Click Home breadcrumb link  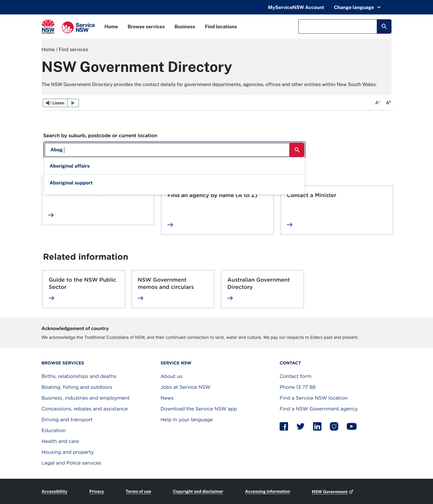click(x=48, y=50)
